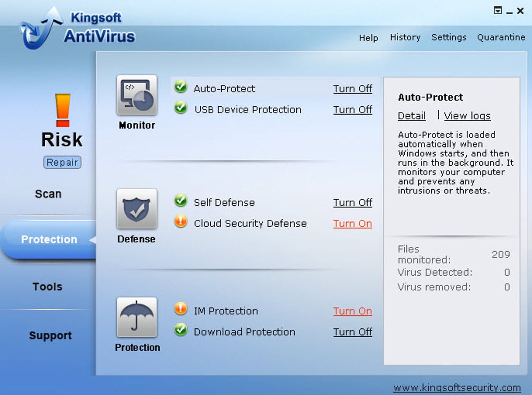
Task: Click the Kingsoft AntiVirus logo
Action: point(78,28)
